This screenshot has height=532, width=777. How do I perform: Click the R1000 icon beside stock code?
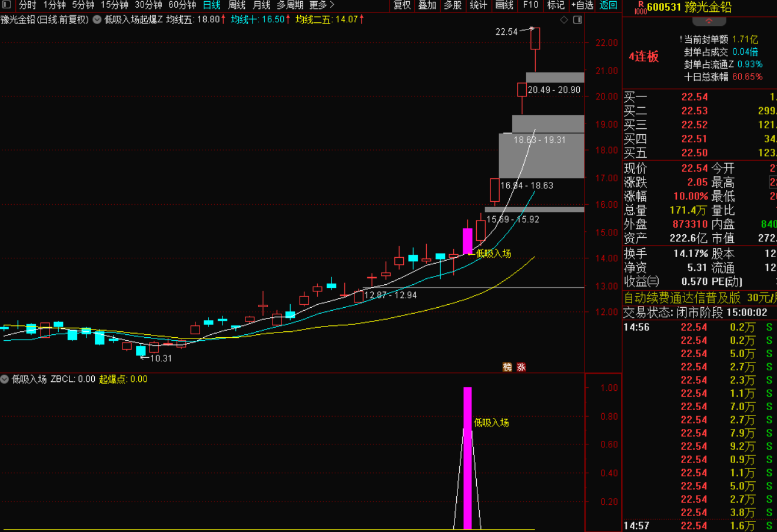(640, 7)
